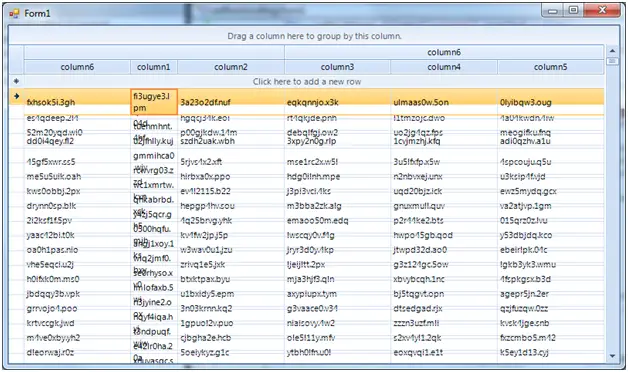The height and width of the screenshot is (372, 628).
Task: Select the cell containing fi3ugye3.l pm
Action: [154, 102]
